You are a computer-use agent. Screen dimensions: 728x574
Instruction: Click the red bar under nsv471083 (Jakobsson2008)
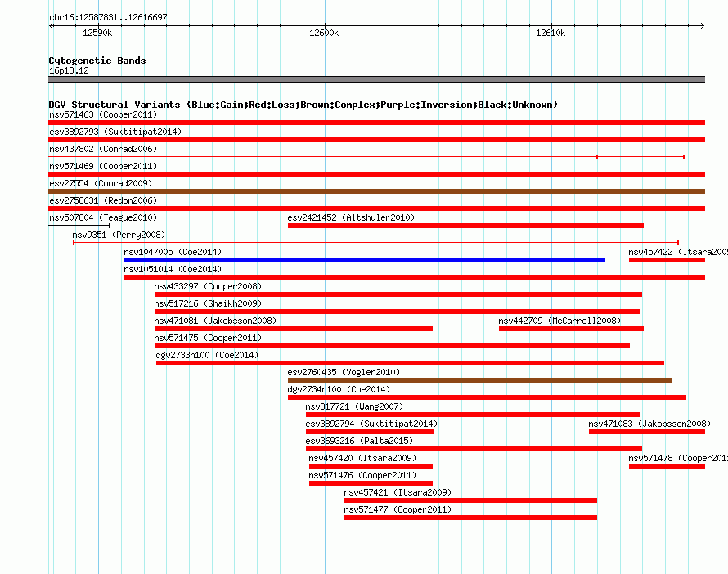click(647, 432)
